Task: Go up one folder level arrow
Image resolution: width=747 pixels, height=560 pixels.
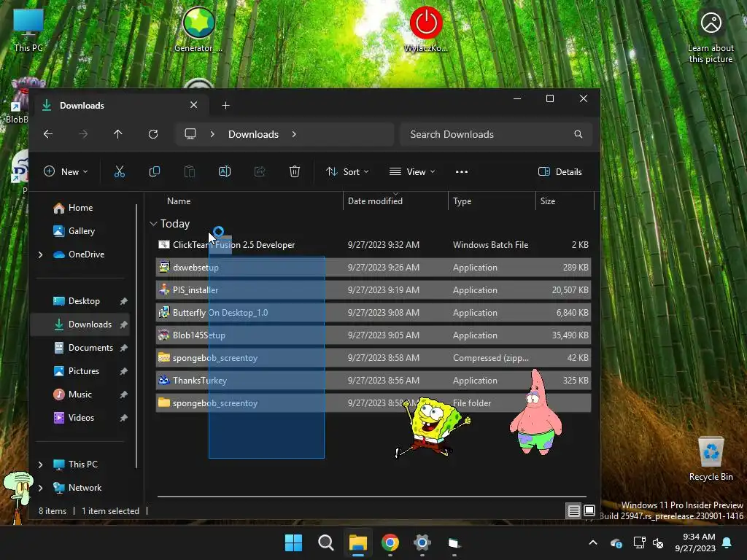Action: pyautogui.click(x=117, y=134)
